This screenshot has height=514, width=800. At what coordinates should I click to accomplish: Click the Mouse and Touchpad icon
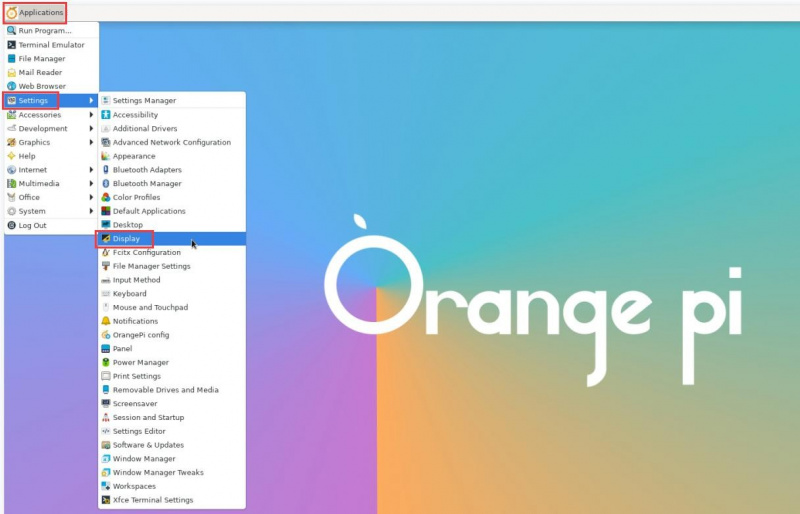pyautogui.click(x=106, y=308)
